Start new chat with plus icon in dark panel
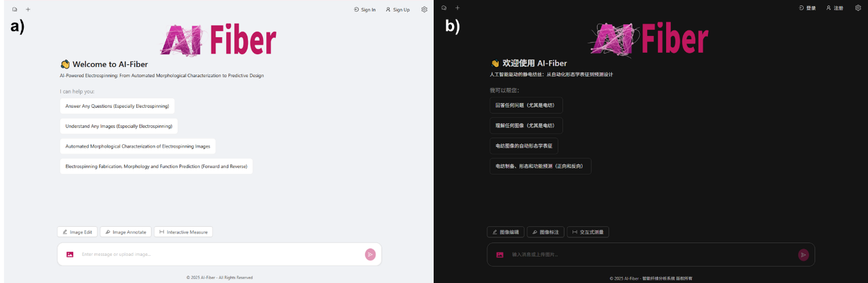 (457, 8)
